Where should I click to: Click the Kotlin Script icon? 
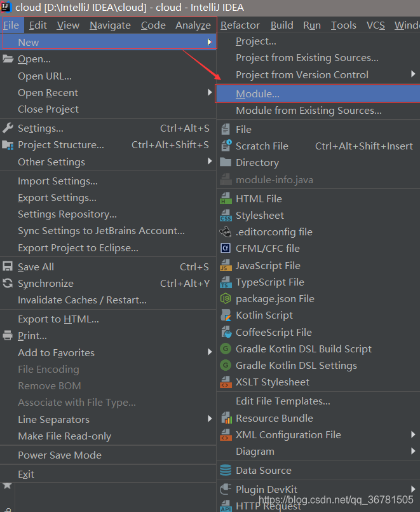pos(226,315)
